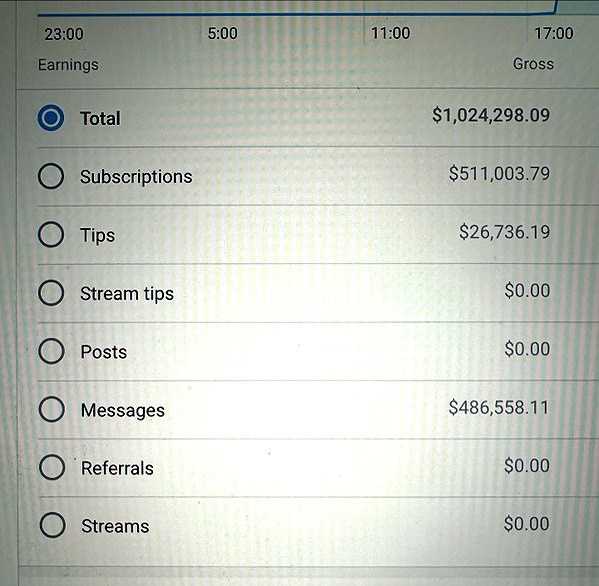Click the Gross column header
The image size is (599, 586).
(x=533, y=64)
